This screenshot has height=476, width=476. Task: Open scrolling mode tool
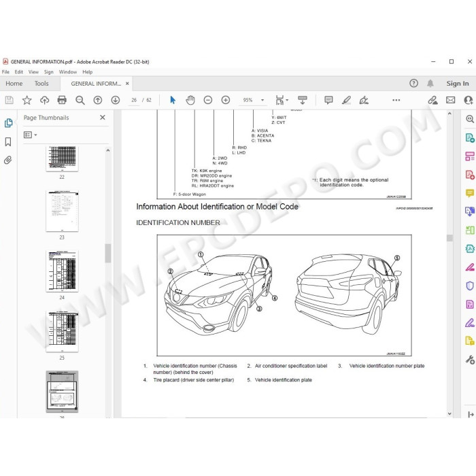(303, 100)
